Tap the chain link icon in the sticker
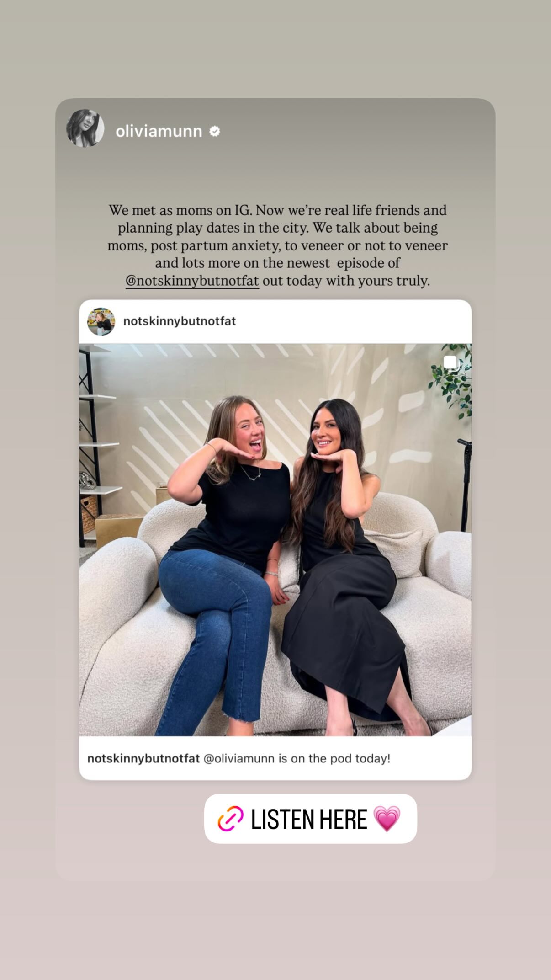The width and height of the screenshot is (551, 980). point(230,819)
